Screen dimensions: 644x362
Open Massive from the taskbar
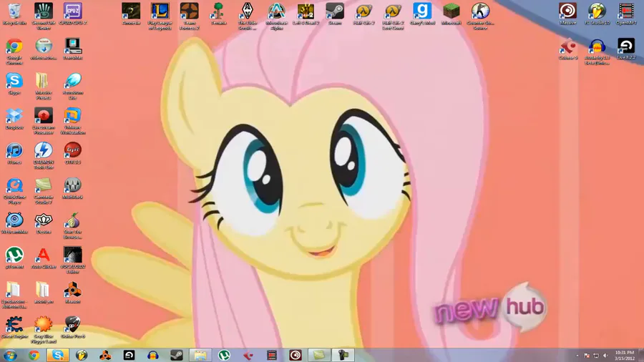296,355
